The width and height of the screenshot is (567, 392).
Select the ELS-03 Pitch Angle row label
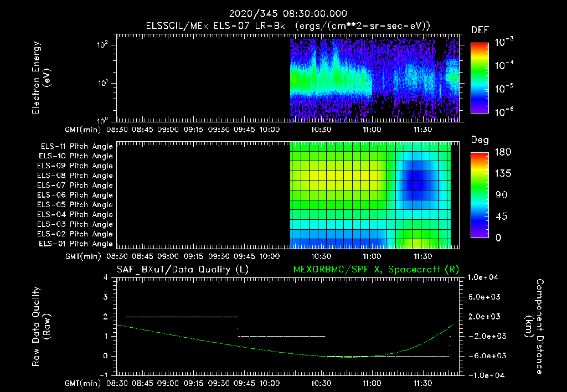(75, 225)
